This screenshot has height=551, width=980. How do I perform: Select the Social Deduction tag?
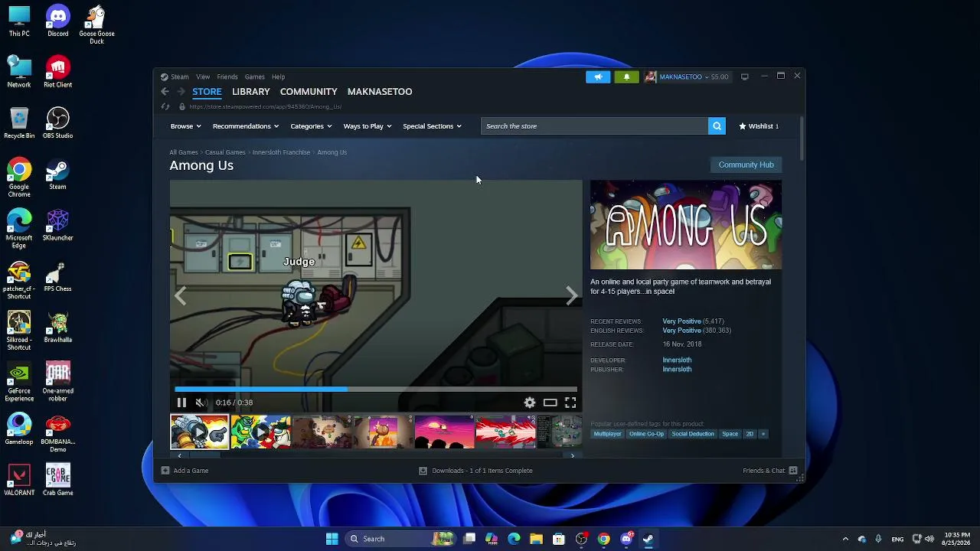coord(693,434)
